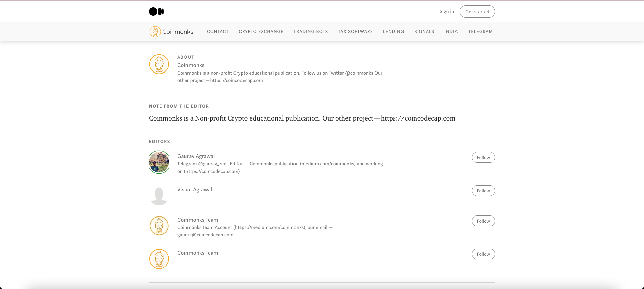The image size is (644, 289).
Task: Open Gaurav Agrawal's name link
Action: pyautogui.click(x=196, y=156)
